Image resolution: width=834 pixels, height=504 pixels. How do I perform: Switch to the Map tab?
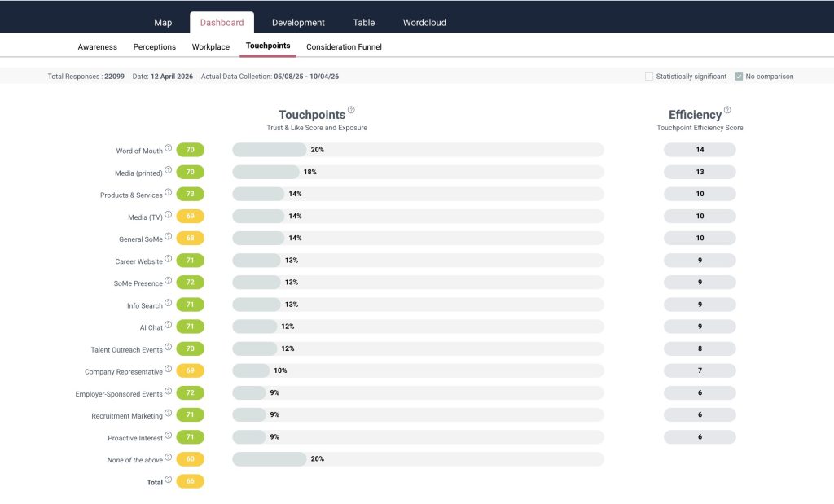tap(163, 23)
